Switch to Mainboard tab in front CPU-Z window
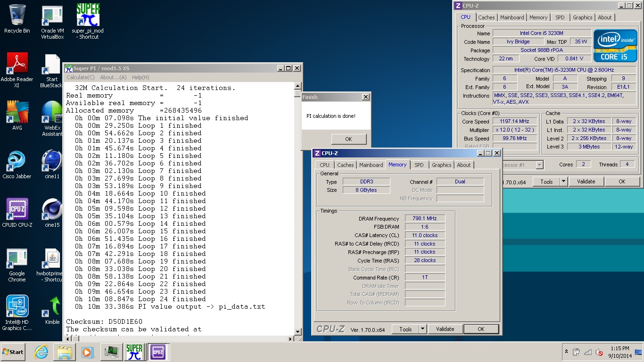The width and height of the screenshot is (644, 362). tap(371, 165)
